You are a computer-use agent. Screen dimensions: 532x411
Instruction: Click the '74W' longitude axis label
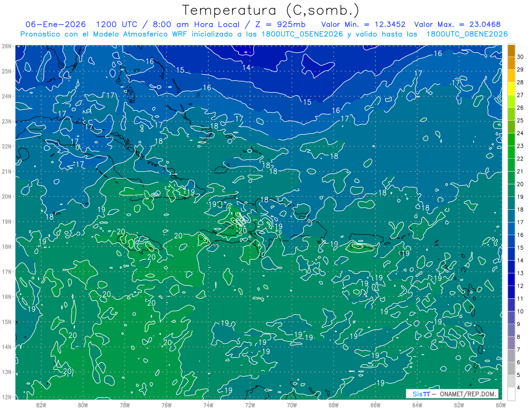[x=208, y=405]
